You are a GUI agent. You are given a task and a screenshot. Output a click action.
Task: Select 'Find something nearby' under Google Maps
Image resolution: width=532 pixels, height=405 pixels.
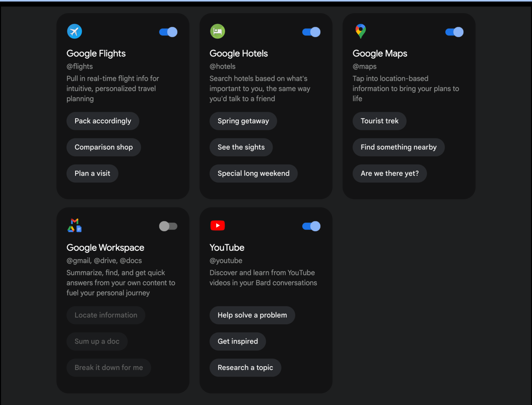tap(398, 147)
